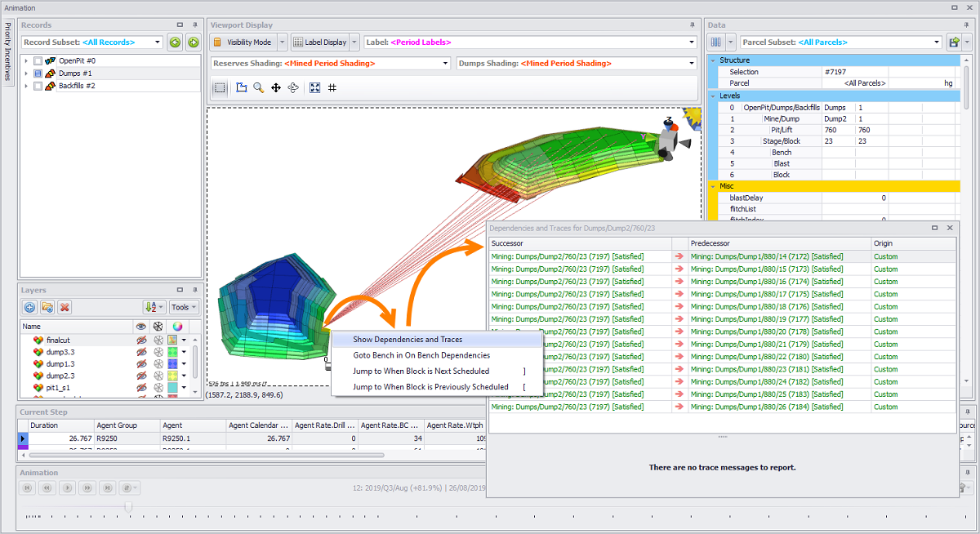Toggle the Backfills #2 checkbox
This screenshot has width=980, height=534.
pos(38,86)
